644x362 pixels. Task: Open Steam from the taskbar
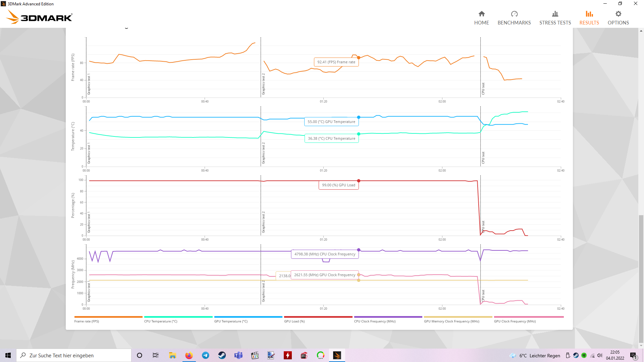(x=222, y=355)
